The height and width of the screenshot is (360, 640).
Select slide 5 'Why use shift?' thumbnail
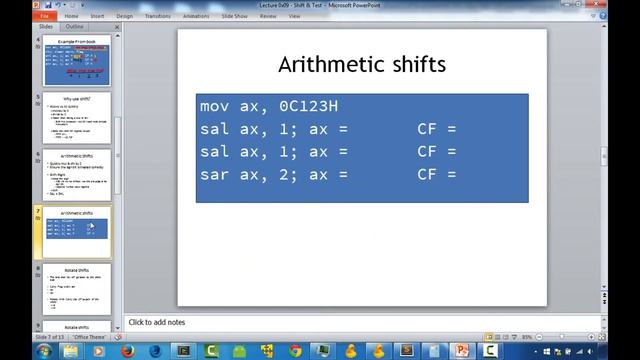(x=77, y=118)
